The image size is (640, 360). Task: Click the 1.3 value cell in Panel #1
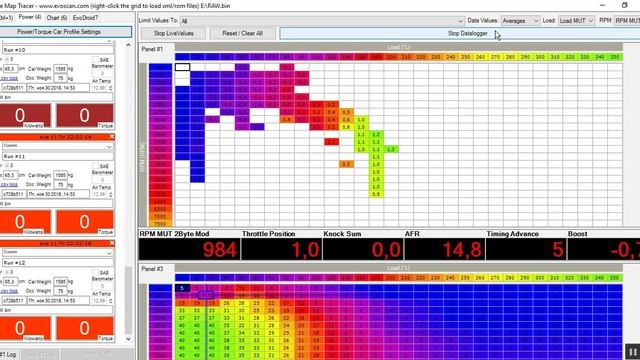pos(391,149)
